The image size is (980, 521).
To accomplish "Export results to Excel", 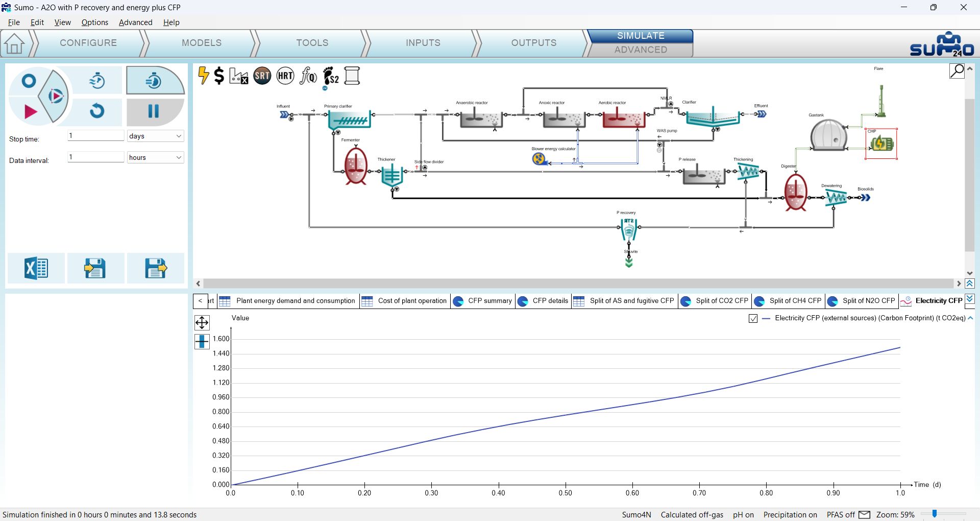I will click(x=36, y=268).
